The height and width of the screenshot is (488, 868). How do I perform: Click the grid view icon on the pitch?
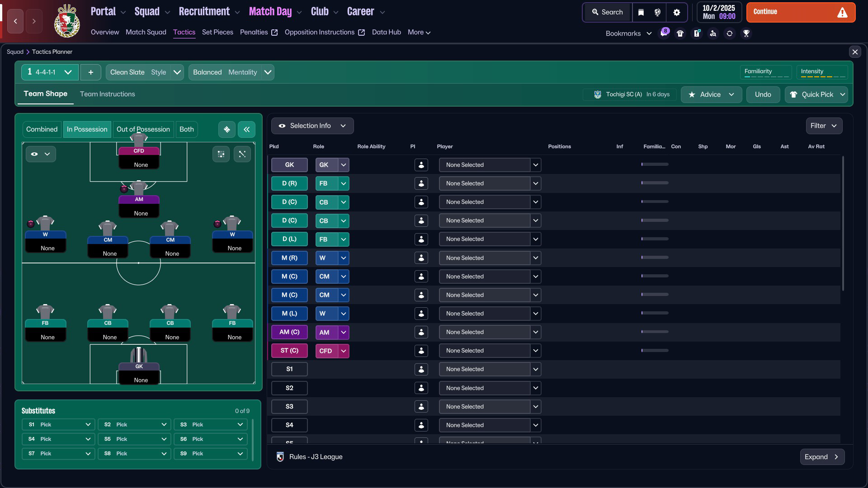coord(221,154)
